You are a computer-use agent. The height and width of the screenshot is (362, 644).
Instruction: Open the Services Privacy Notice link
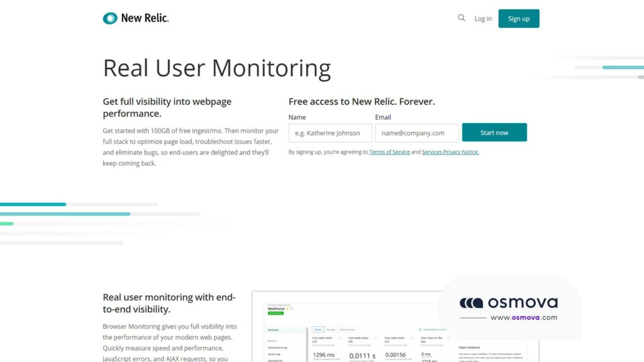450,152
